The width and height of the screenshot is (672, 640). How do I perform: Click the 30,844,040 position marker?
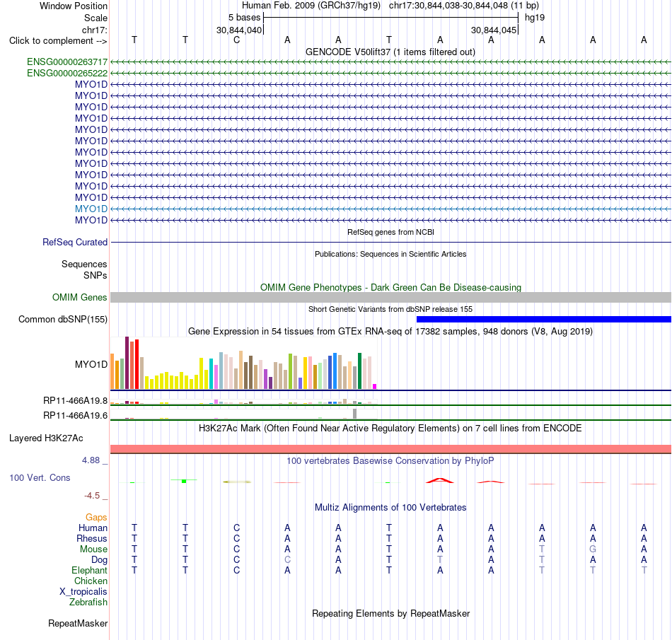pyautogui.click(x=238, y=30)
